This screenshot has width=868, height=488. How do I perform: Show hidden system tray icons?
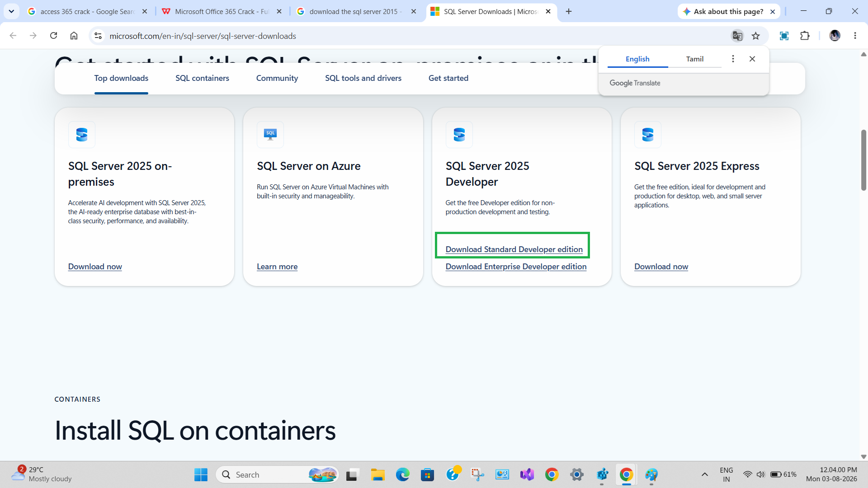click(704, 474)
